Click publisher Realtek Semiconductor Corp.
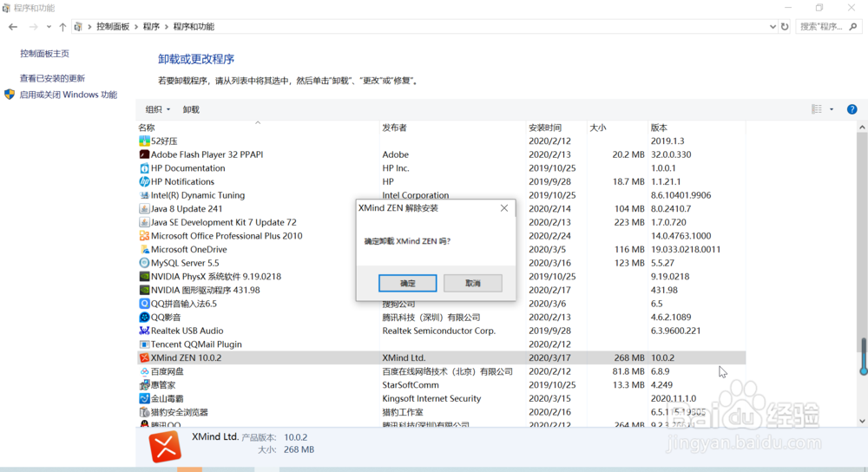 (438, 331)
